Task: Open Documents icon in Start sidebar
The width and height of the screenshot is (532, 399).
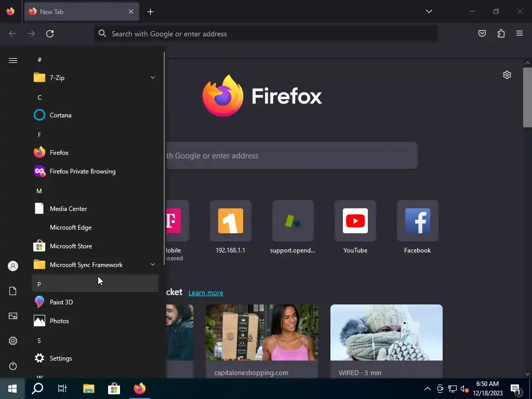Action: [13, 291]
